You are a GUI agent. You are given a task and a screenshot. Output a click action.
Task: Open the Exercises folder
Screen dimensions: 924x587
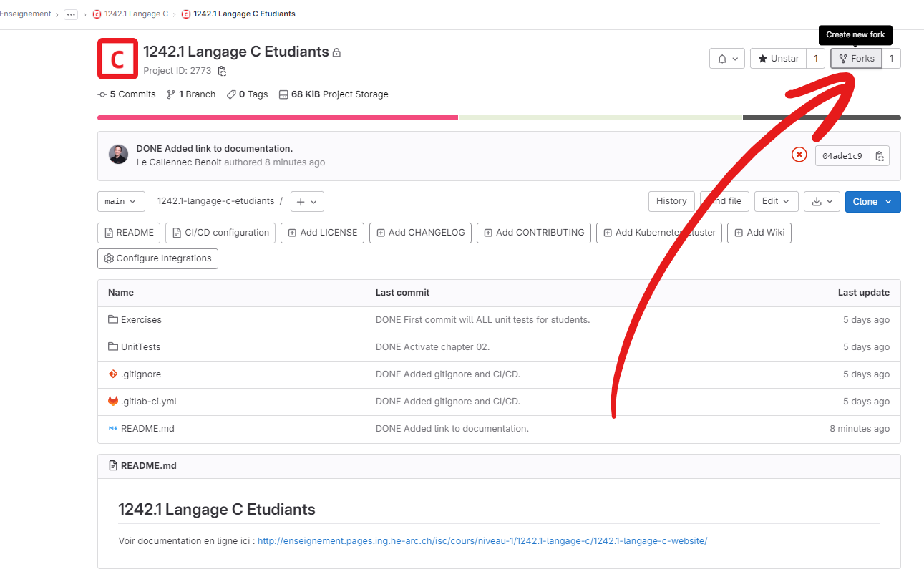(x=141, y=320)
